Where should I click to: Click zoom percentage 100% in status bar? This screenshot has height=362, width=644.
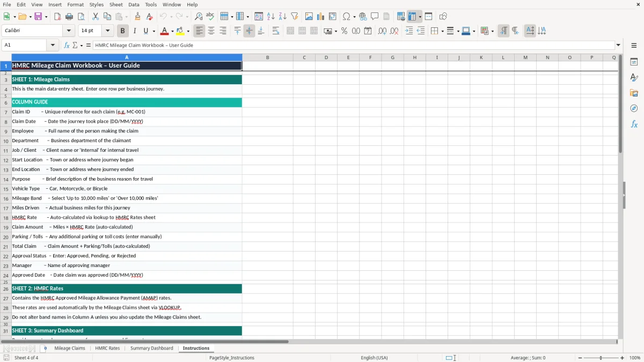[635, 358]
